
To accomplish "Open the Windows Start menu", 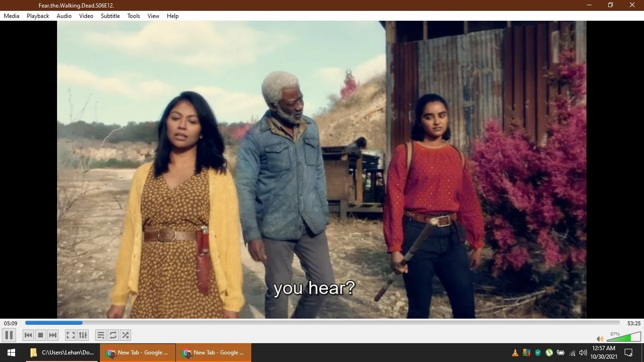I will tap(11, 353).
